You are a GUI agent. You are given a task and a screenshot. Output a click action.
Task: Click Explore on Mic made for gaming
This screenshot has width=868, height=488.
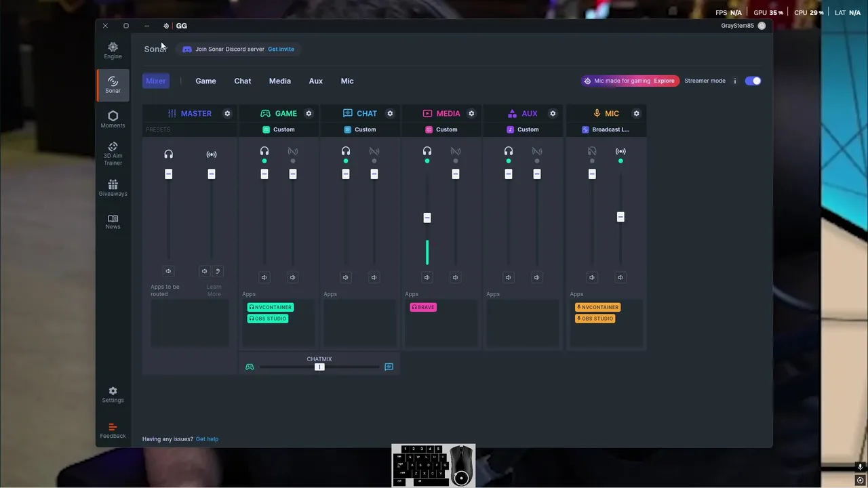click(x=664, y=81)
